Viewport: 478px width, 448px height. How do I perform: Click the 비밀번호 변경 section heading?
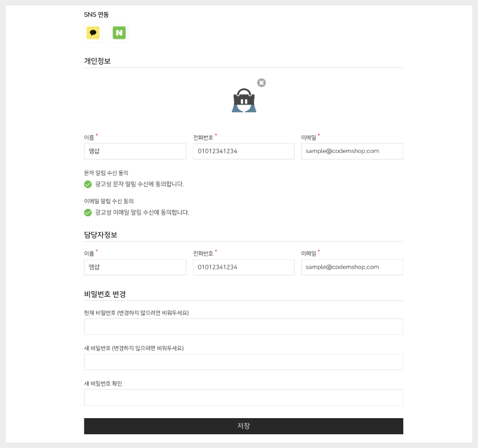[105, 294]
